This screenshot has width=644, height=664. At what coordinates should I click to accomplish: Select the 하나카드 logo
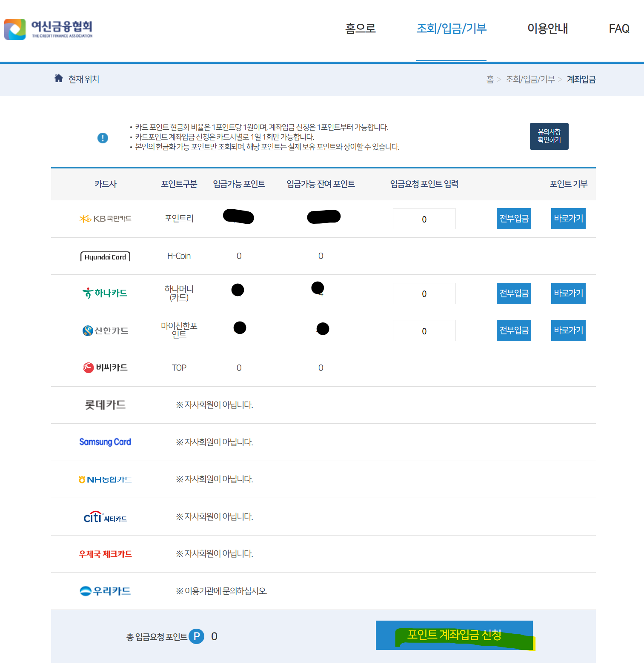(x=105, y=293)
